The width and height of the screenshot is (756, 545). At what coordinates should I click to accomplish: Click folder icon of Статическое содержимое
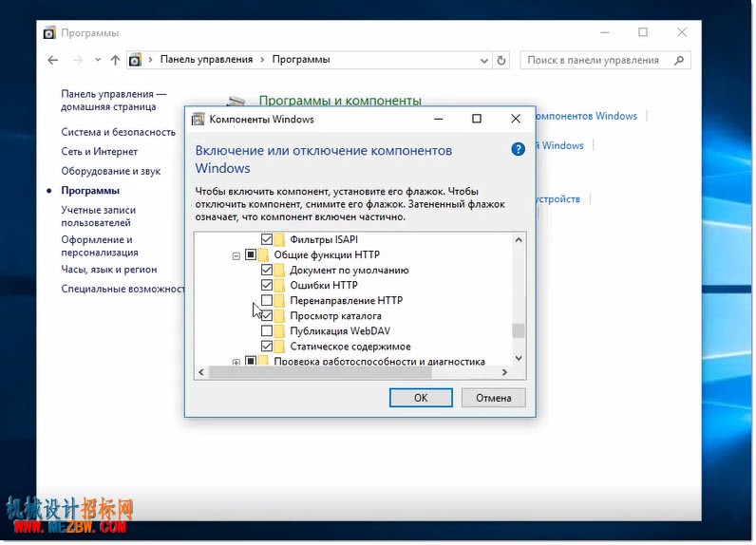tap(279, 347)
